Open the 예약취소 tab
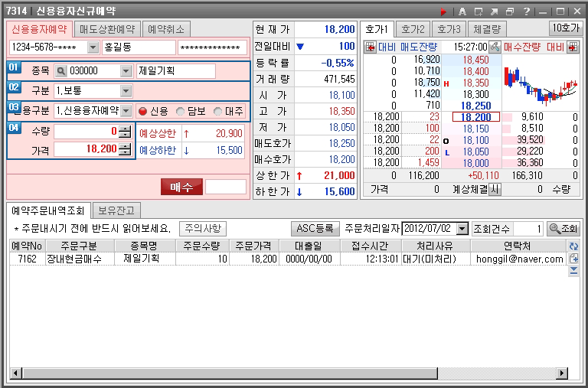The image size is (588, 388). coord(166,29)
